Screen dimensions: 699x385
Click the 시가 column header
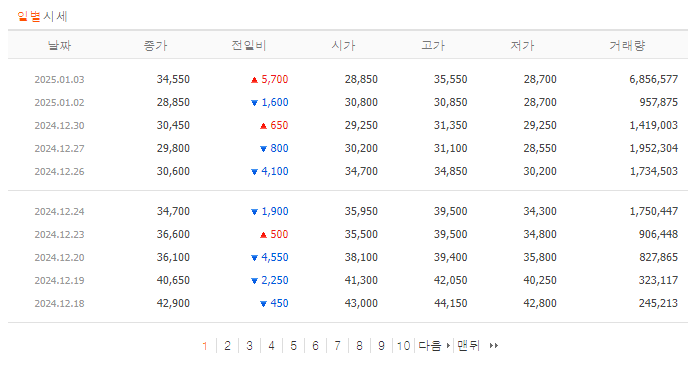[x=343, y=45]
